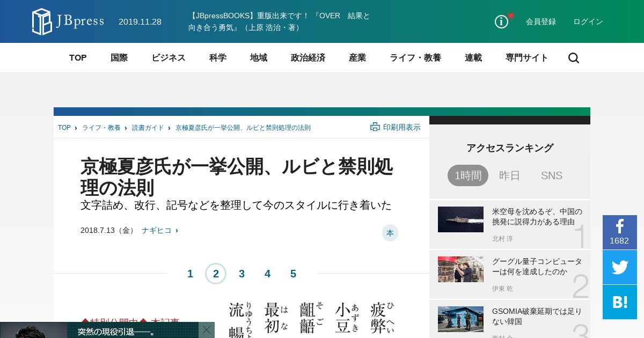Screen dimensions: 644x338
Task: Open thumbnail of グーグル量子コンピューター article
Action: pos(460,269)
